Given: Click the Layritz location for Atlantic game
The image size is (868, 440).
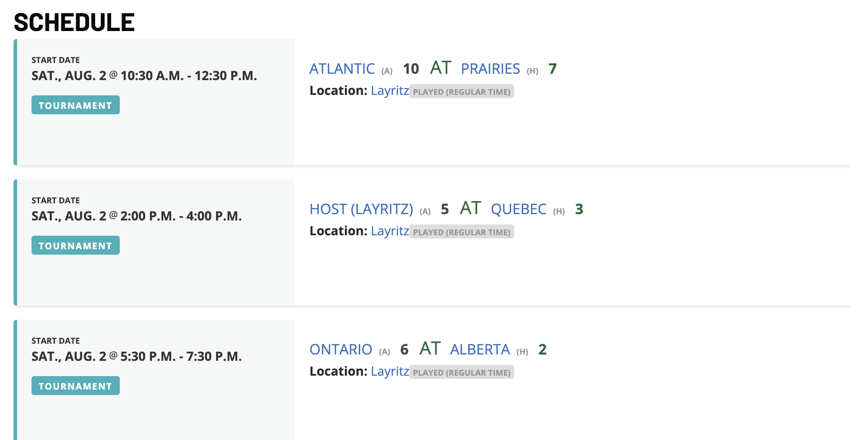Looking at the screenshot, I should click(390, 91).
